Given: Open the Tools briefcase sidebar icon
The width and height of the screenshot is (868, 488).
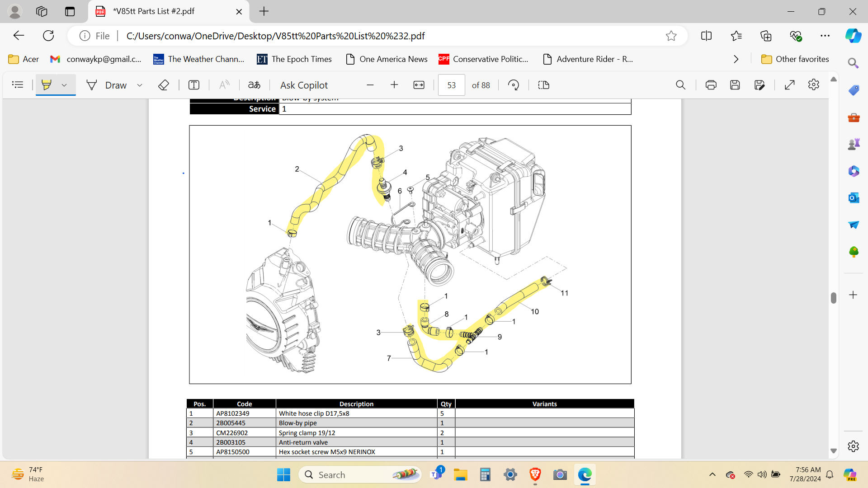Looking at the screenshot, I should 854,117.
